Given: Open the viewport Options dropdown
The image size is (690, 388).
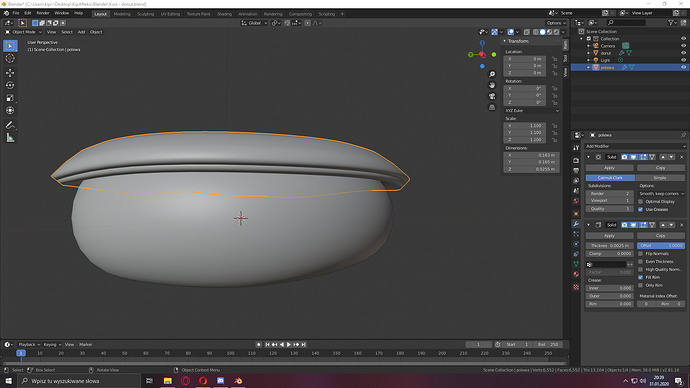Looking at the screenshot, I should point(556,23).
